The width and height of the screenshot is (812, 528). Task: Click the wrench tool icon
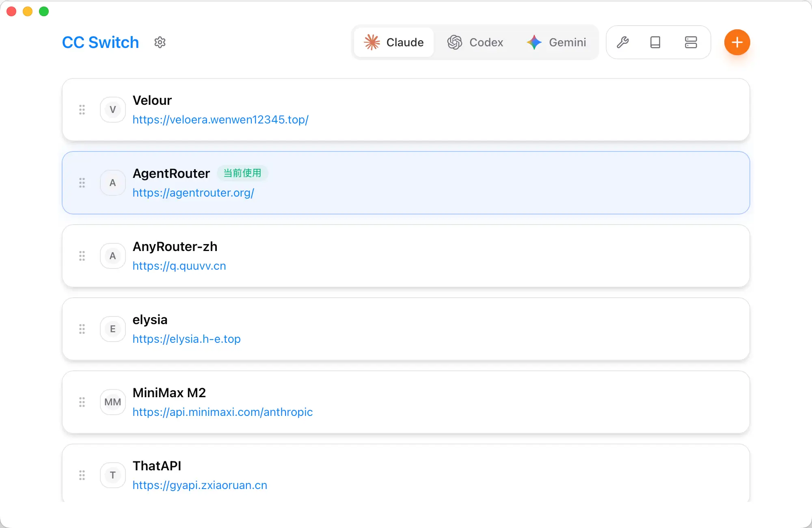click(x=623, y=42)
